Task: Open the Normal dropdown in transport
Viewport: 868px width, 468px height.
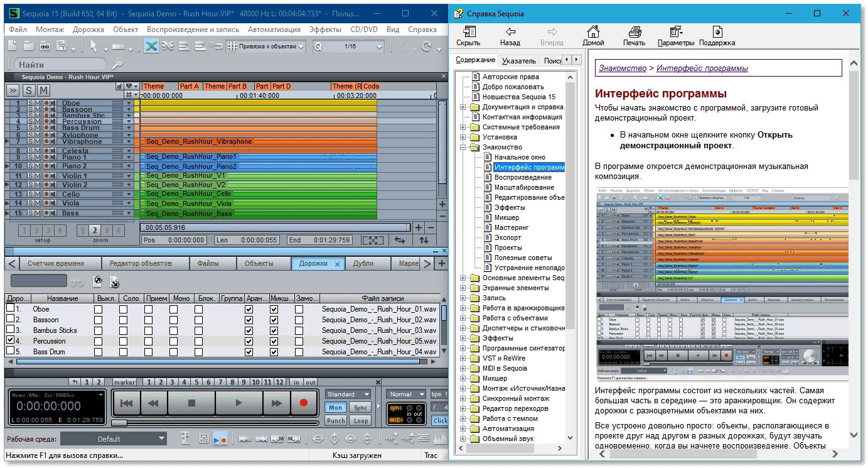Action: tap(406, 394)
